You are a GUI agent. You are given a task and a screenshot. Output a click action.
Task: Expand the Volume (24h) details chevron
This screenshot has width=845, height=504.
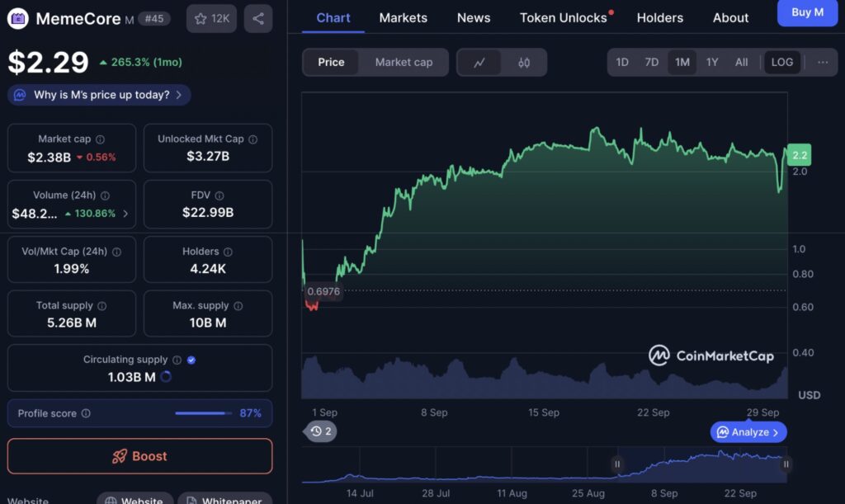coord(125,214)
